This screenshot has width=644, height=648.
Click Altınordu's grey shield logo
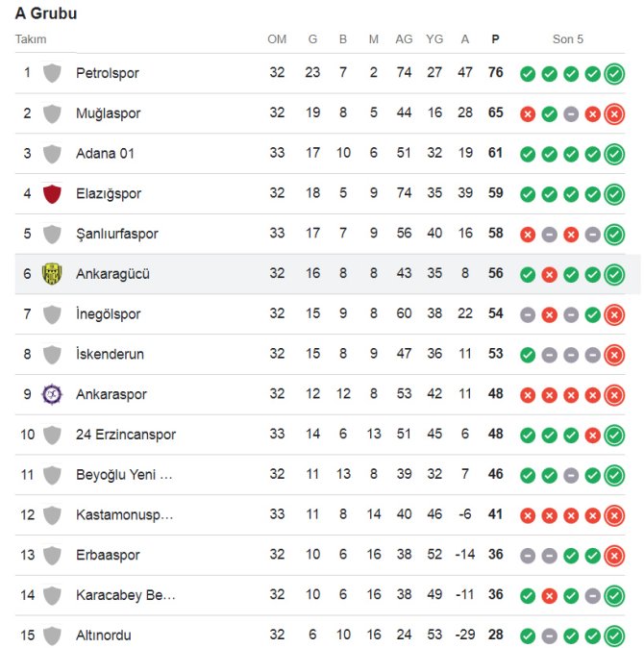52,636
